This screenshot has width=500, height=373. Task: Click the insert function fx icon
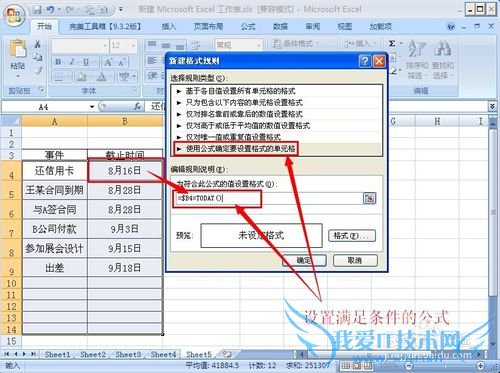click(x=137, y=107)
